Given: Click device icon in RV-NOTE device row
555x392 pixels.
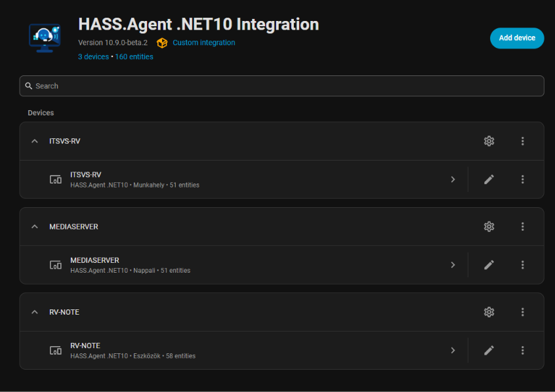Looking at the screenshot, I should tap(56, 351).
